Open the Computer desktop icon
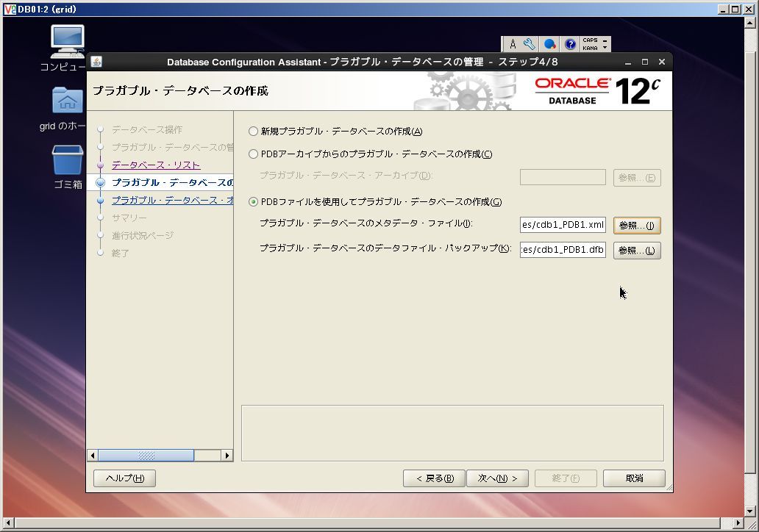Image resolution: width=759 pixels, height=532 pixels. pyautogui.click(x=67, y=42)
